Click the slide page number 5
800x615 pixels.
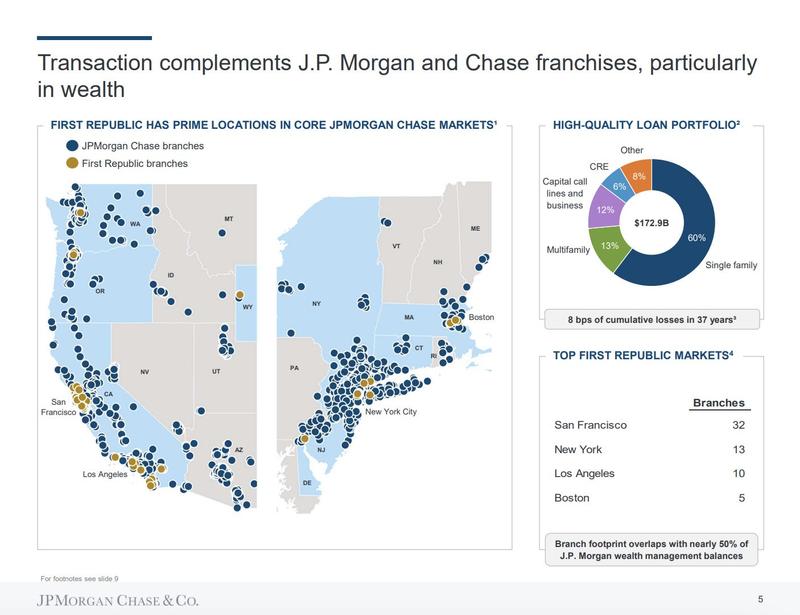[761, 600]
